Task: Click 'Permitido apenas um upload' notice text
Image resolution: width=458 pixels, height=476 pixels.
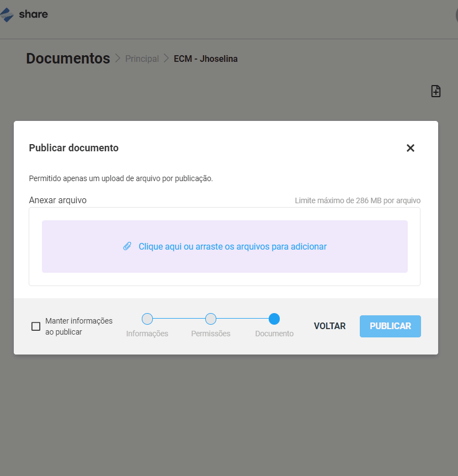Action: 121,178
